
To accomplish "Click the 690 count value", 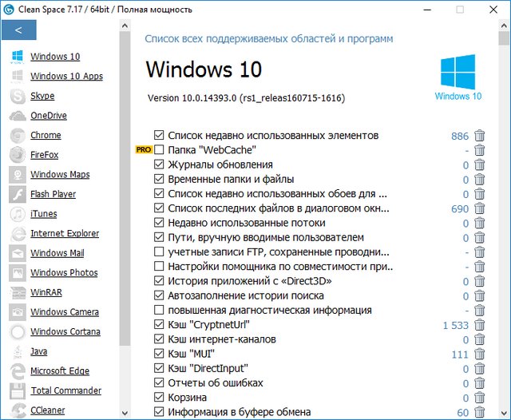I will 460,209.
